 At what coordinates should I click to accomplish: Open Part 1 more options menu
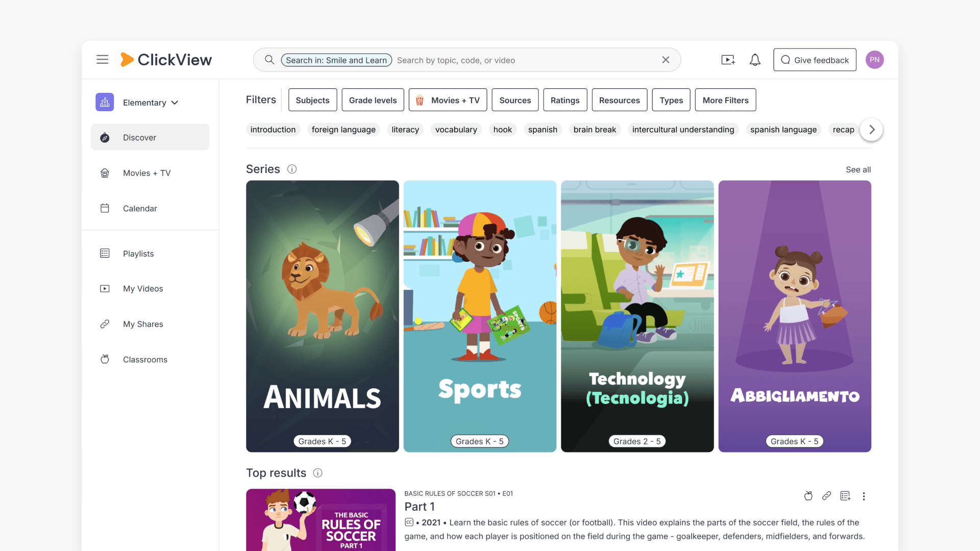[x=864, y=496]
